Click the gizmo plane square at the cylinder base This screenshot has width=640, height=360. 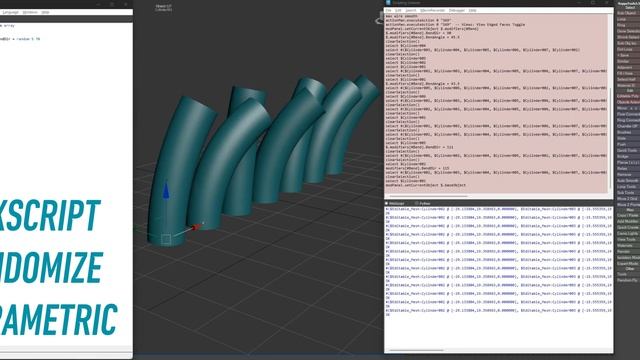pos(166,240)
